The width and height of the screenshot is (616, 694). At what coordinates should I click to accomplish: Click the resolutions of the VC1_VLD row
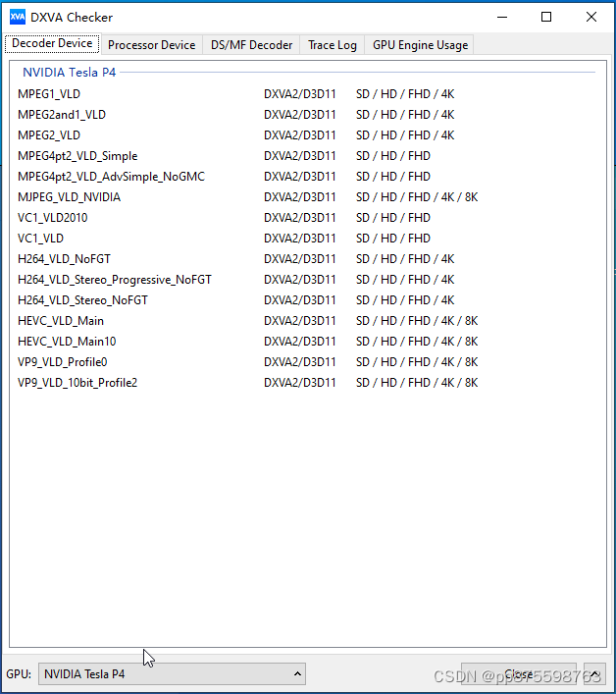coord(393,239)
